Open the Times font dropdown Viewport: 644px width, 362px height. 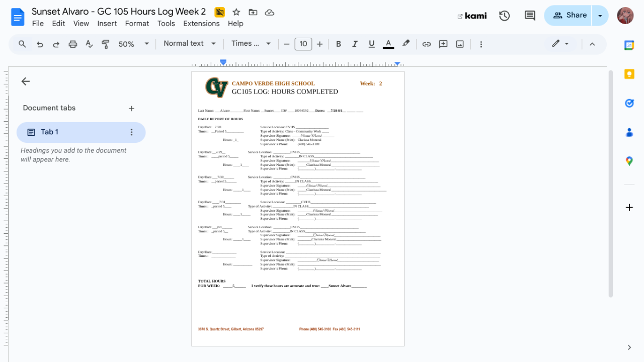(x=251, y=44)
